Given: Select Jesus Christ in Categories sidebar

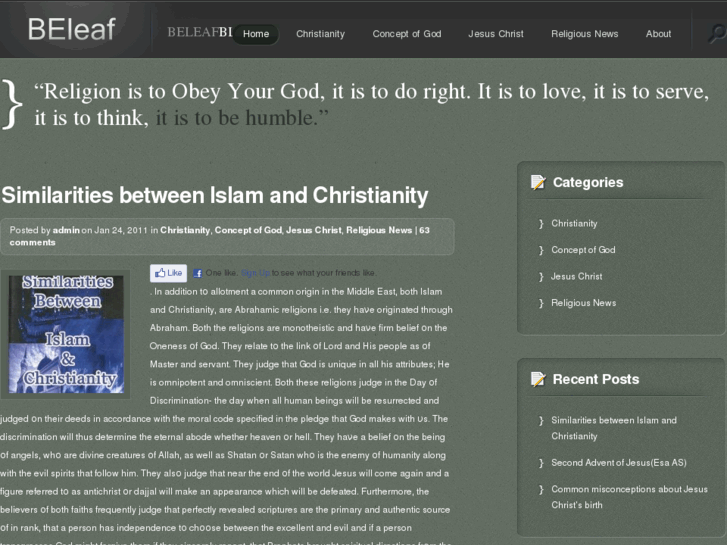Looking at the screenshot, I should tap(576, 276).
